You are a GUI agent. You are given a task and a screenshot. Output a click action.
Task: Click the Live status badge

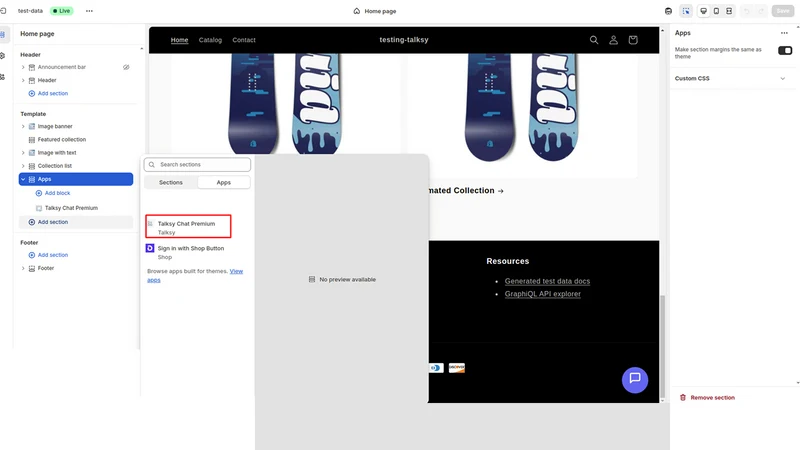click(61, 11)
